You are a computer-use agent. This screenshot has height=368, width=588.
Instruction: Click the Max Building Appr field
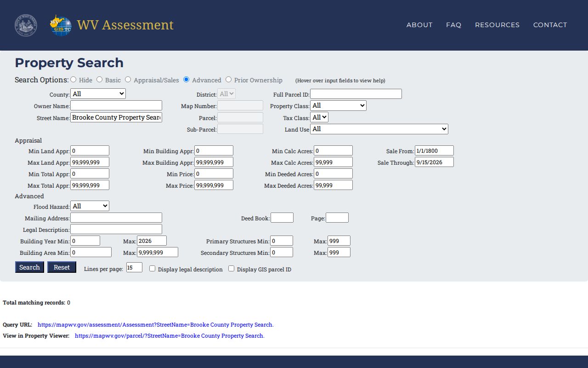pyautogui.click(x=214, y=162)
